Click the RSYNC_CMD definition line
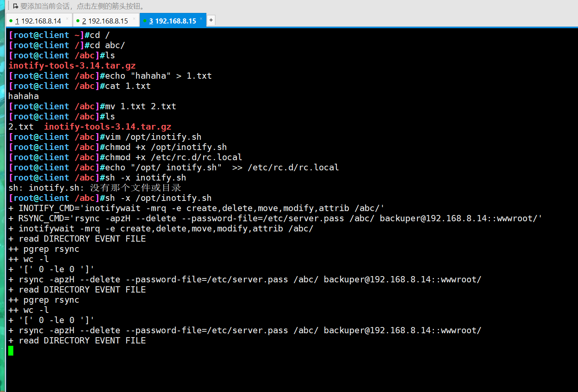 (x=275, y=218)
